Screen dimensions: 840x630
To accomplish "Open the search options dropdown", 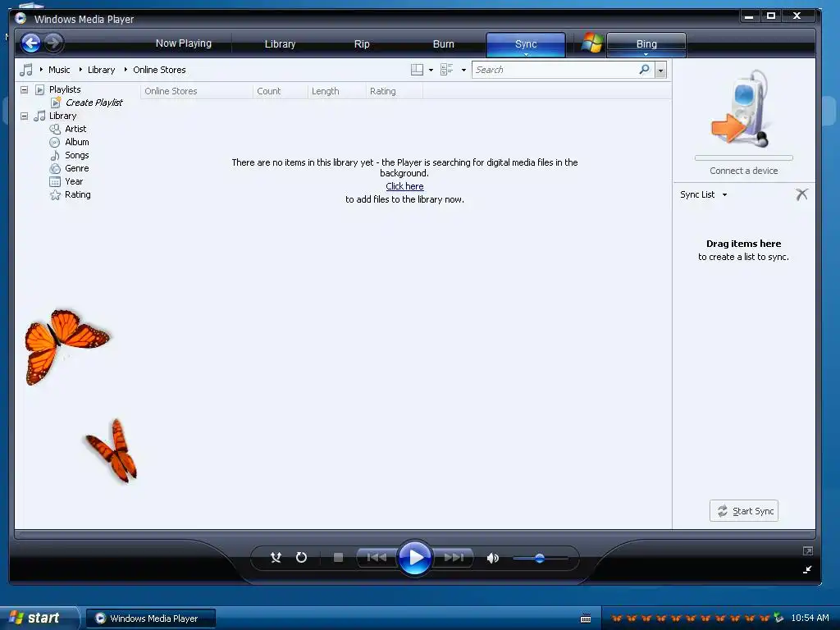I will 660,71.
